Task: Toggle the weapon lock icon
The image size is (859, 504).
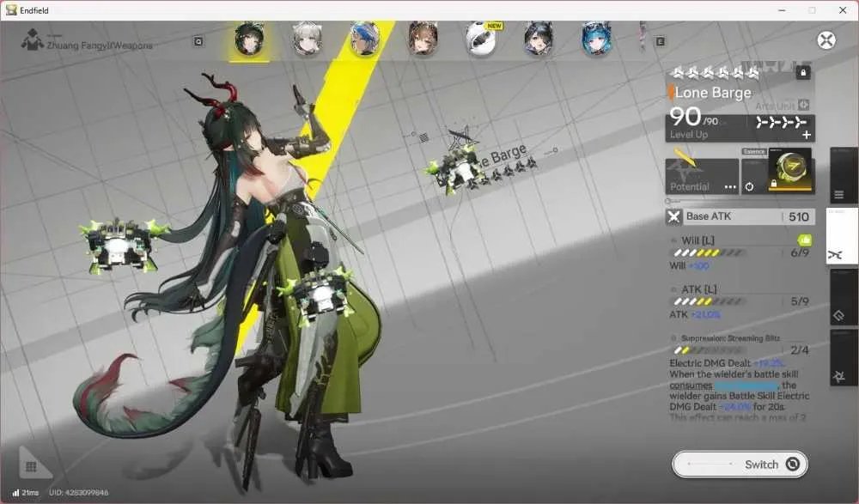Action: click(x=803, y=72)
